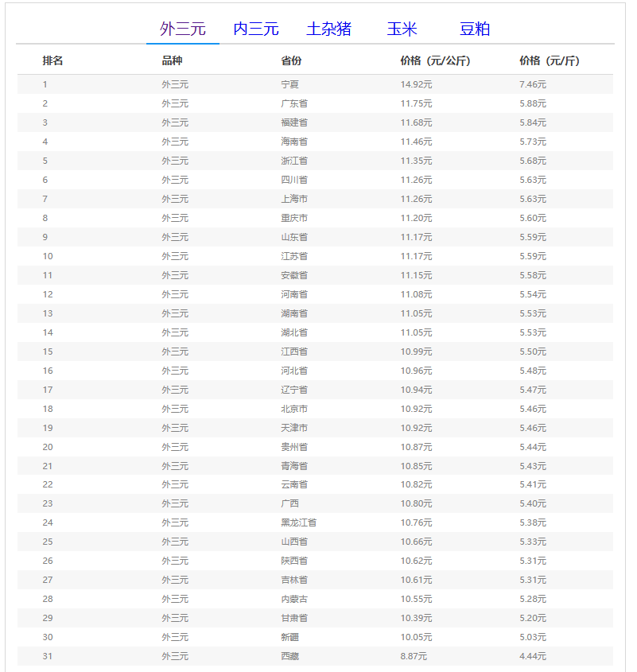Click the 品种 column header
637x672 pixels.
(x=172, y=61)
